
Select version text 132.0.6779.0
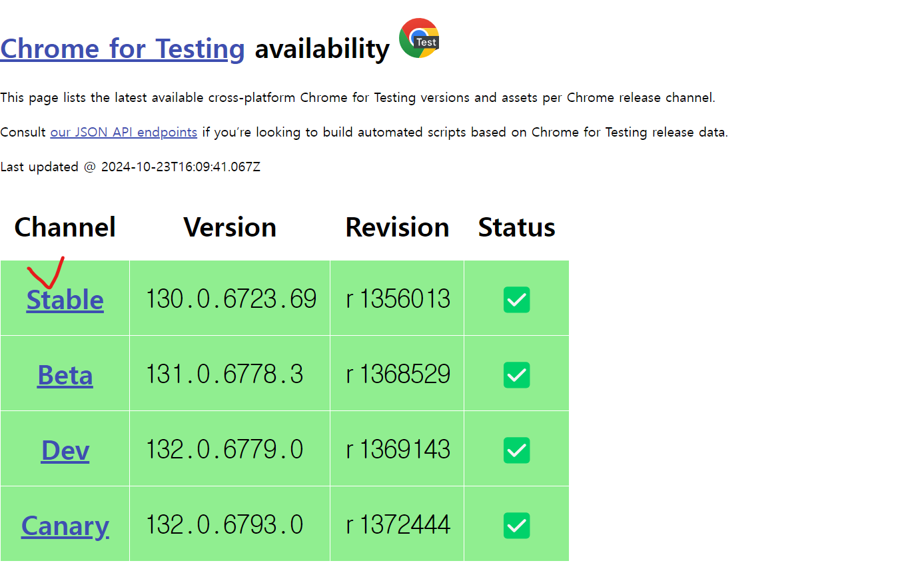[x=225, y=450]
